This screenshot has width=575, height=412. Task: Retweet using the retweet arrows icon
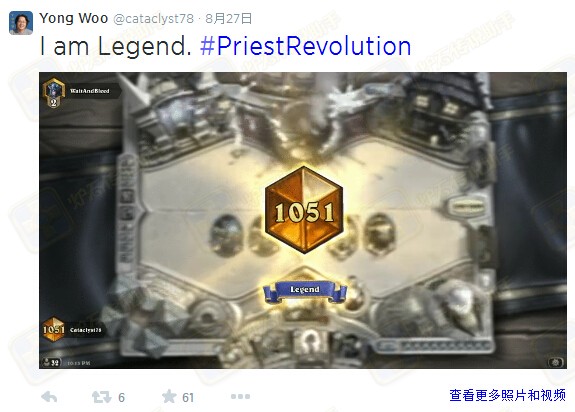[102, 397]
